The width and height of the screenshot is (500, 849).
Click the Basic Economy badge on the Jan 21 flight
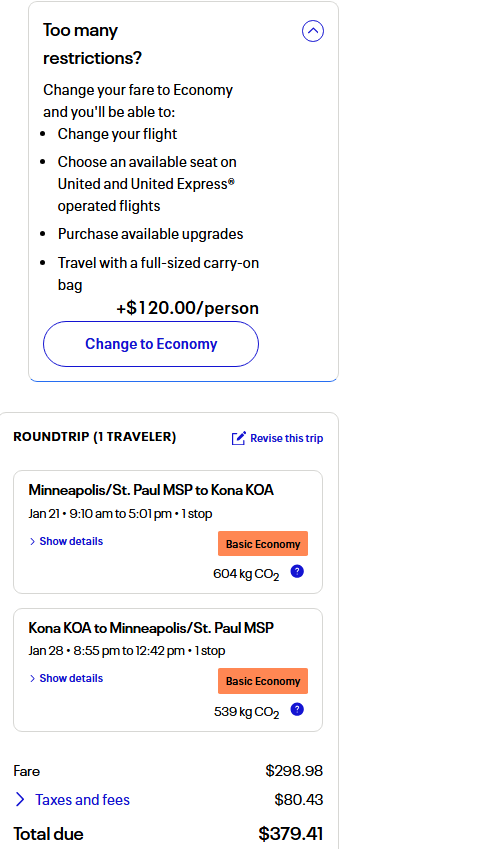263,544
